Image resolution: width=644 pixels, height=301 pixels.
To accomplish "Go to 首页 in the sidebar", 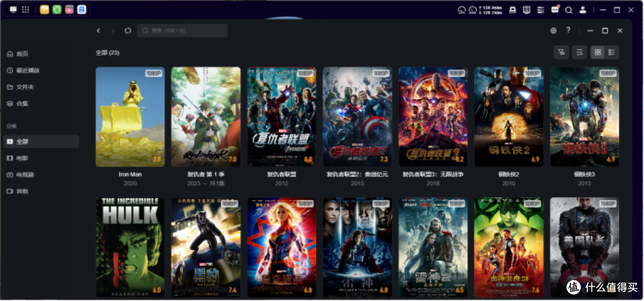I will 41,54.
